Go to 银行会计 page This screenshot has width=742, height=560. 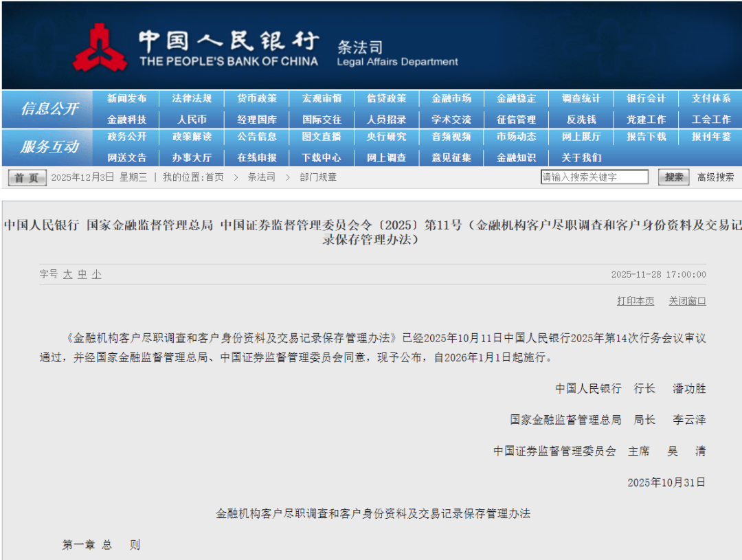tap(647, 98)
